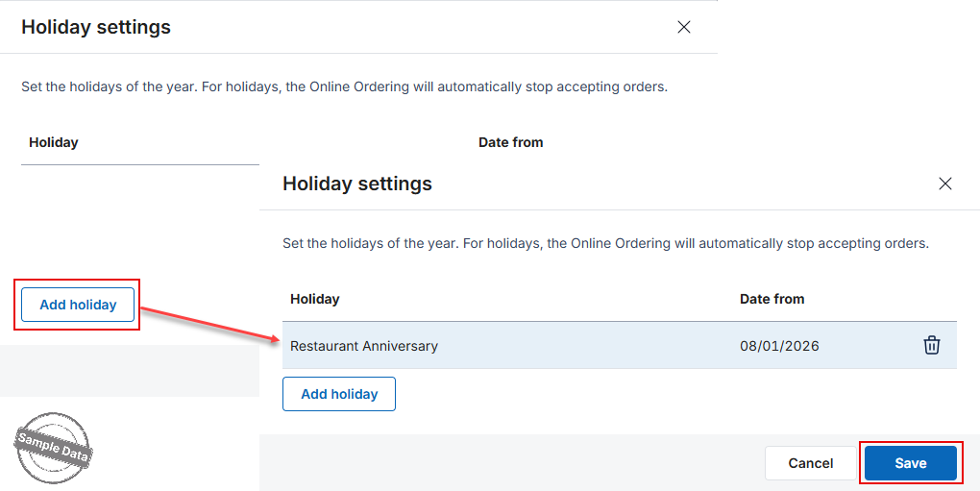Click the Holiday column header in background dialog
This screenshot has width=980, height=491.
coord(53,142)
